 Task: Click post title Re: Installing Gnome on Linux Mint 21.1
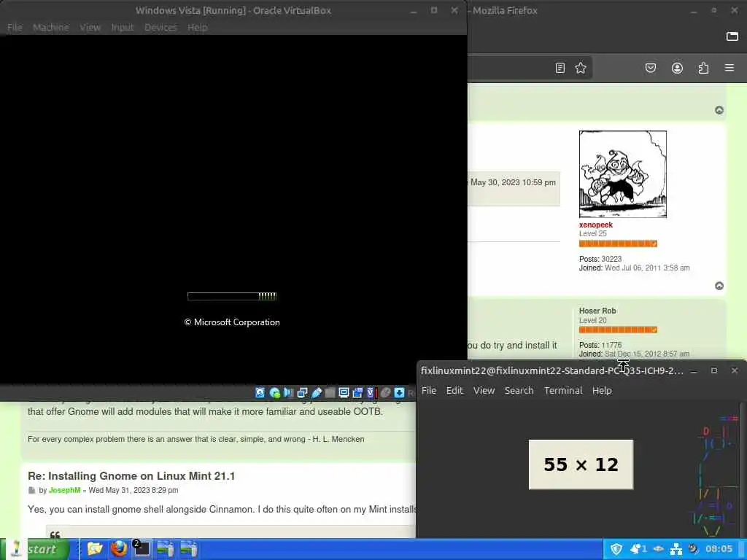(x=131, y=475)
